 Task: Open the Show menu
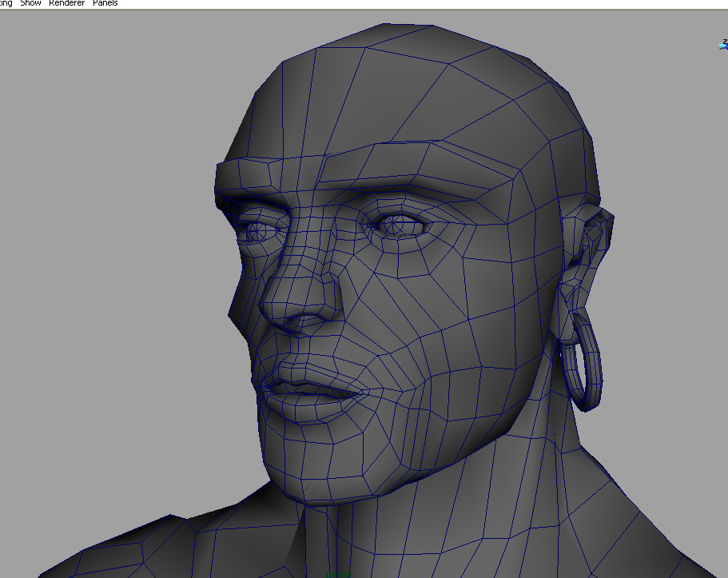coord(30,3)
